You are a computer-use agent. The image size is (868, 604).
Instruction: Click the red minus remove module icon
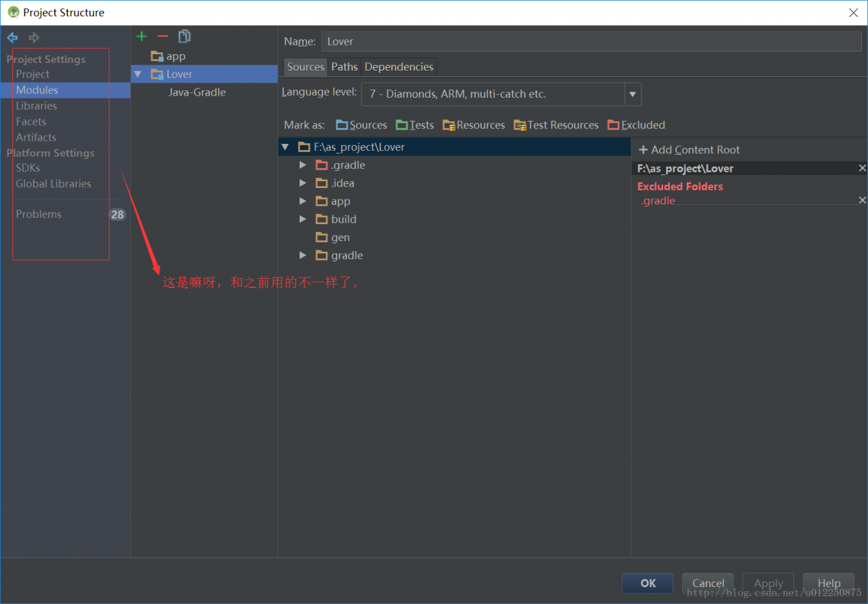point(163,37)
